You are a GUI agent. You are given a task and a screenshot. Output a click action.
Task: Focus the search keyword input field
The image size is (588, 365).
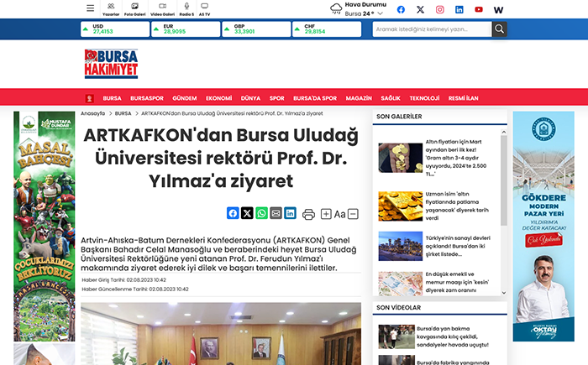coord(432,29)
